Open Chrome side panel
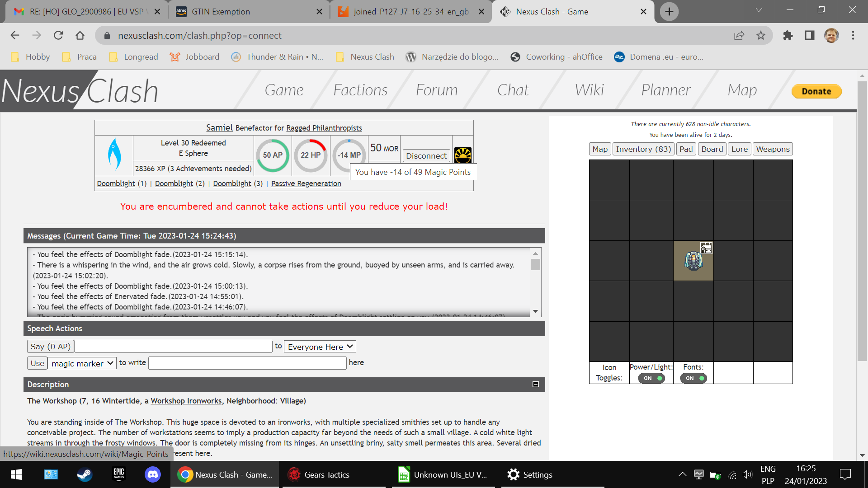The image size is (868, 488). coord(810,35)
